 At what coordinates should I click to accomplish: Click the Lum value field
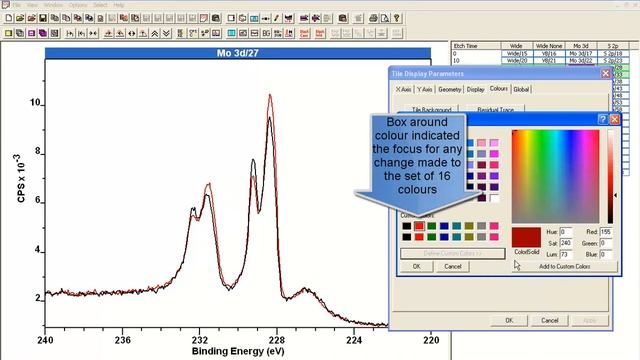tap(566, 254)
